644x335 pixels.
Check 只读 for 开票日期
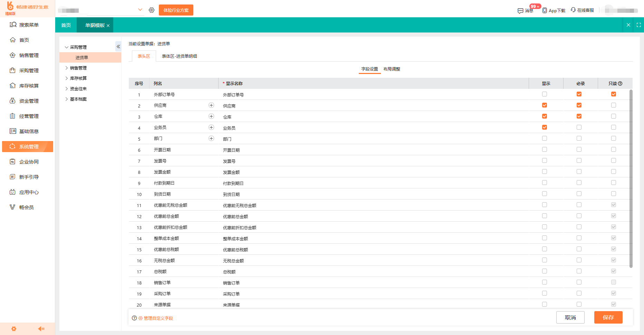(x=614, y=149)
